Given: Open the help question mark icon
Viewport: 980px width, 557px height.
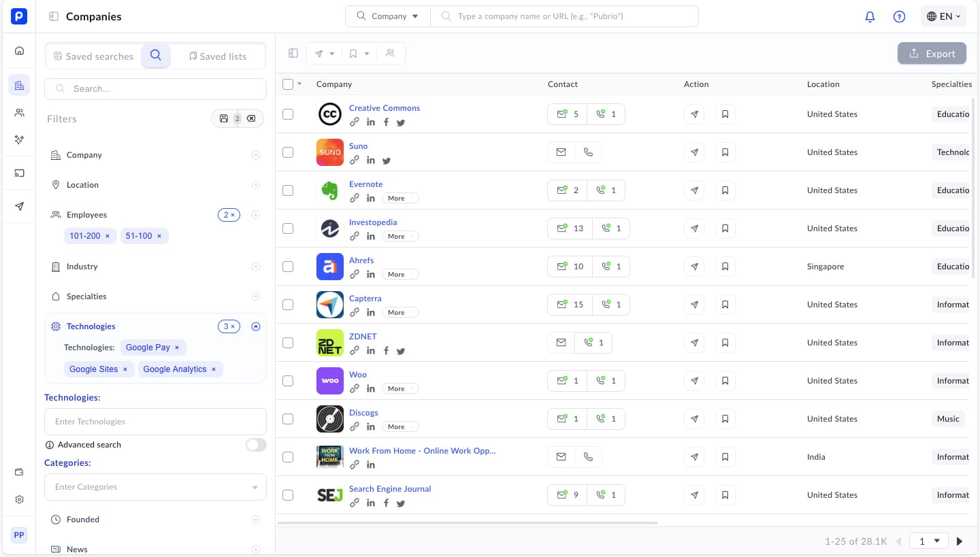Looking at the screenshot, I should click(x=899, y=16).
